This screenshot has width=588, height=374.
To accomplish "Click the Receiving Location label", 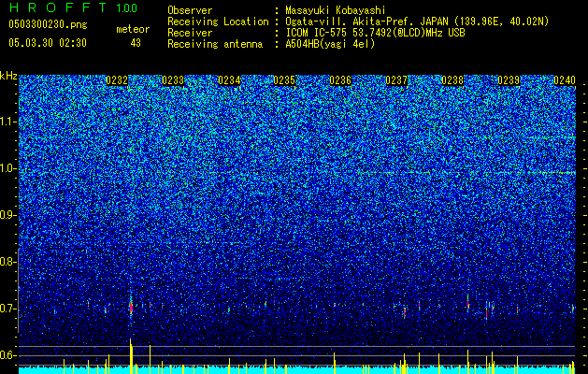I will 218,22.
